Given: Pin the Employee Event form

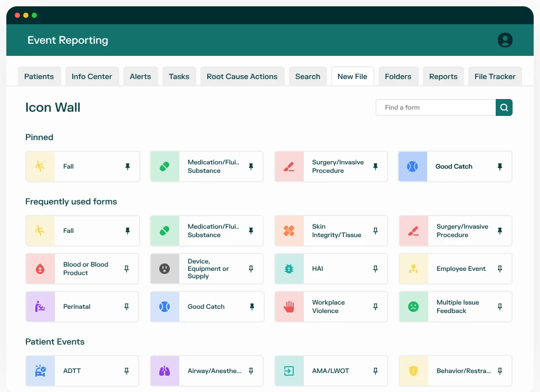Looking at the screenshot, I should [500, 269].
